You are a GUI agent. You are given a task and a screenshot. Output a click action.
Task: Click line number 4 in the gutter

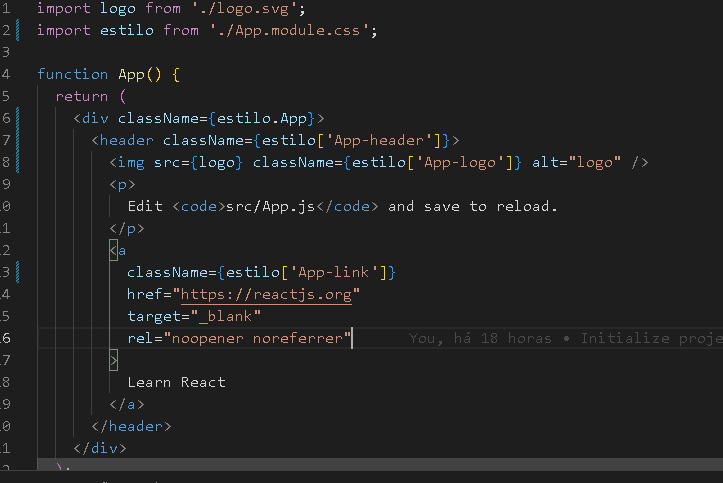click(6, 74)
